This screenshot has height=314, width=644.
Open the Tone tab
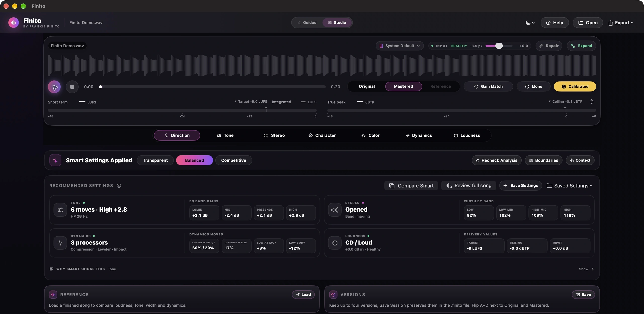[225, 135]
